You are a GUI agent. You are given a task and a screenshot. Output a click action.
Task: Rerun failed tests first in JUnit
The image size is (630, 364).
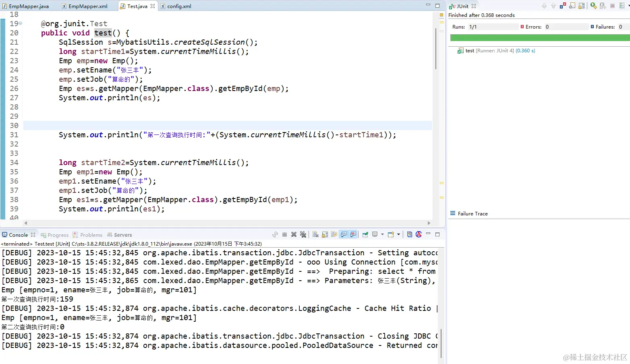603,6
